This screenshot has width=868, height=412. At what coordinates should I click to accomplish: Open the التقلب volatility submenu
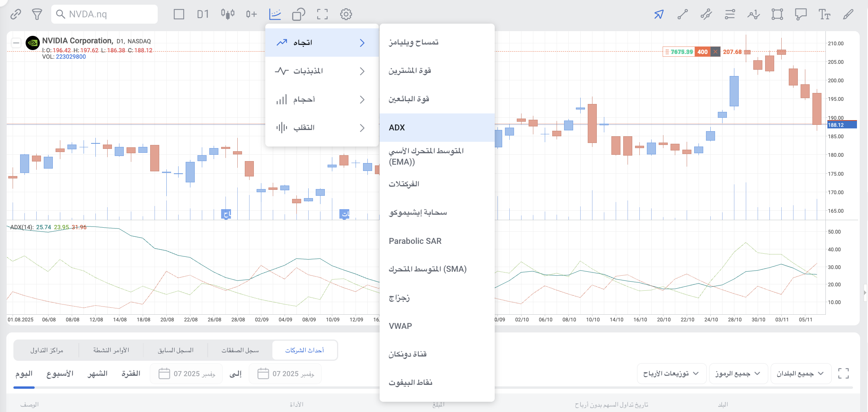coord(322,128)
